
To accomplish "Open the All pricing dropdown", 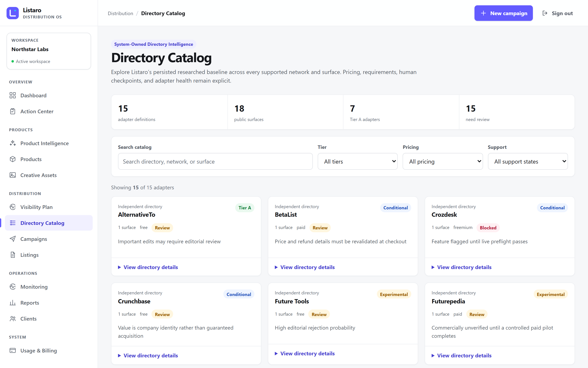I will [442, 161].
